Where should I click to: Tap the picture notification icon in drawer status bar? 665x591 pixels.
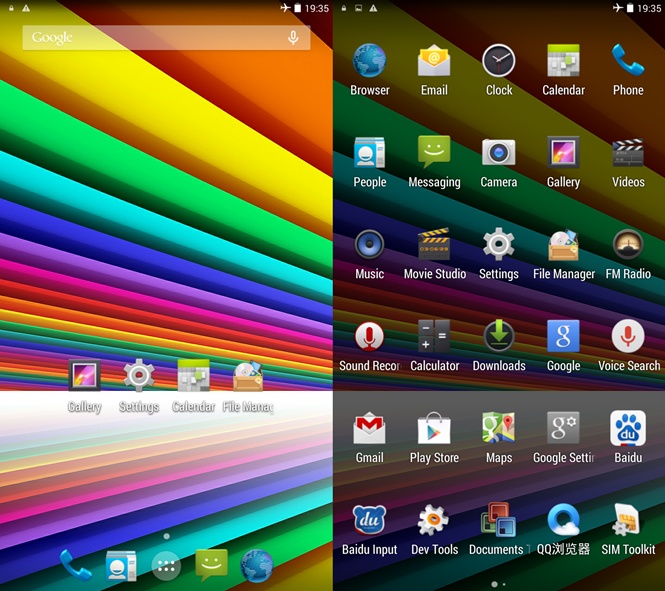(x=358, y=8)
